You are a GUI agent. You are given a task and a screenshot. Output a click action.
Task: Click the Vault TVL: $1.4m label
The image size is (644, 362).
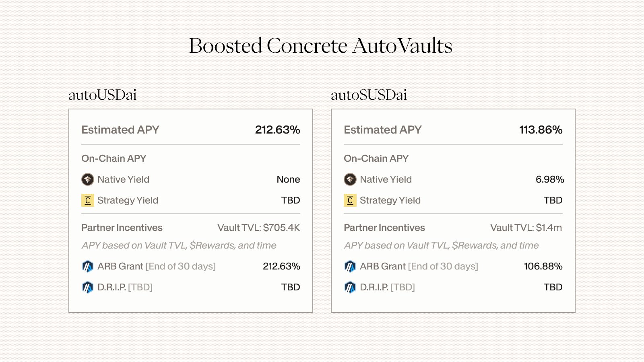[x=526, y=228]
